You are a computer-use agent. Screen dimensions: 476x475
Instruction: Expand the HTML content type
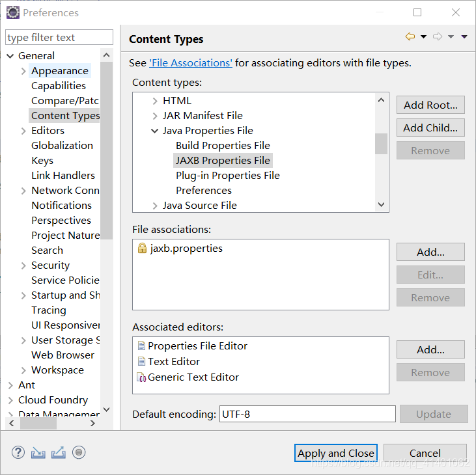click(x=155, y=101)
